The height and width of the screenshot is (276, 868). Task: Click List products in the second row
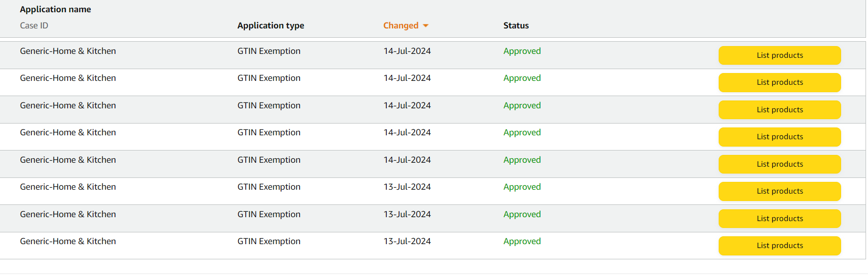[x=779, y=82]
